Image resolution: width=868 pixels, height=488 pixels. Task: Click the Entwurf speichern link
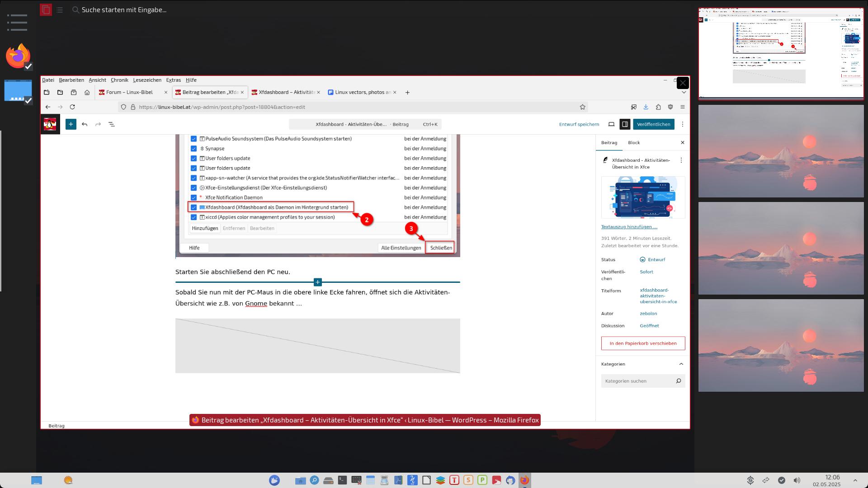click(x=579, y=124)
